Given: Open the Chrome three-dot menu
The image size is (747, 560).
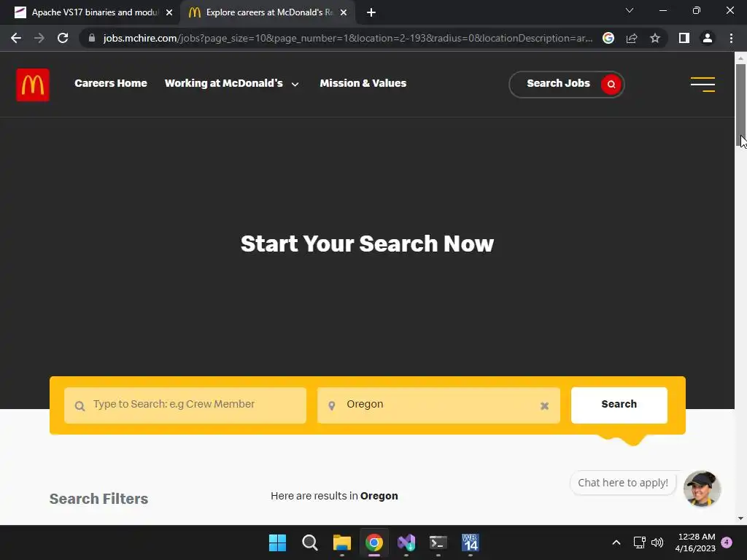Looking at the screenshot, I should pos(731,38).
